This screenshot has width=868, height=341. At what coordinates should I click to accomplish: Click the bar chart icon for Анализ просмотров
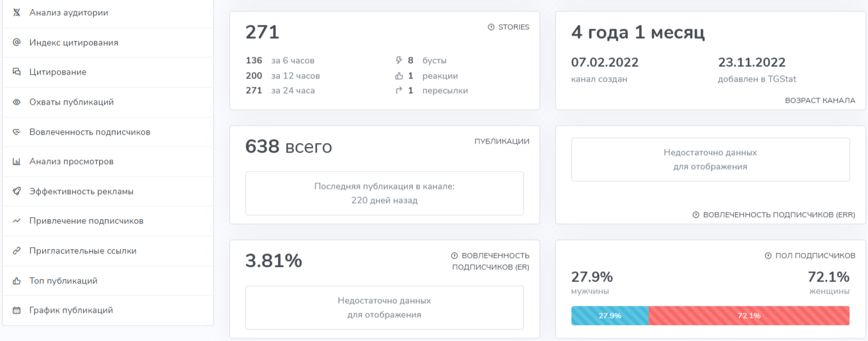17,162
